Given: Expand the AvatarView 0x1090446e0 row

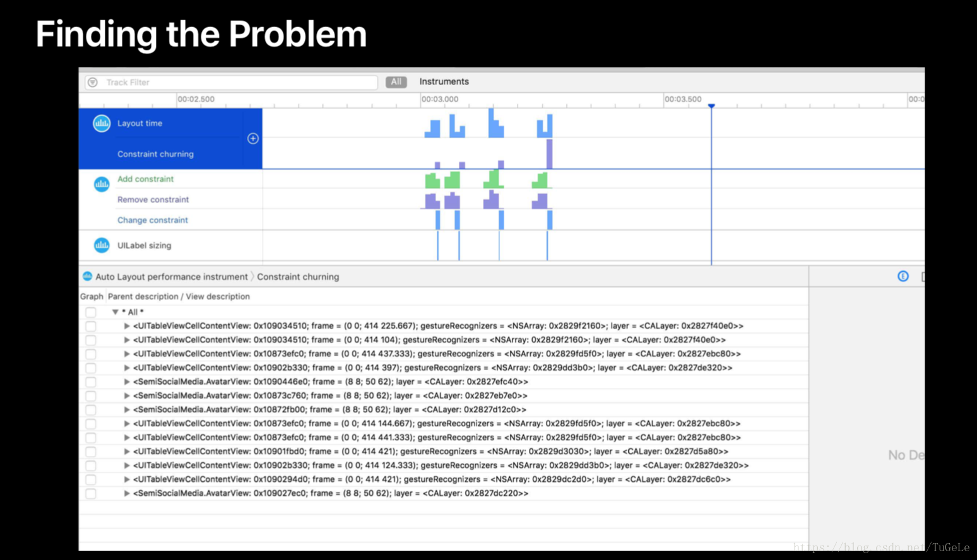Looking at the screenshot, I should tap(127, 382).
